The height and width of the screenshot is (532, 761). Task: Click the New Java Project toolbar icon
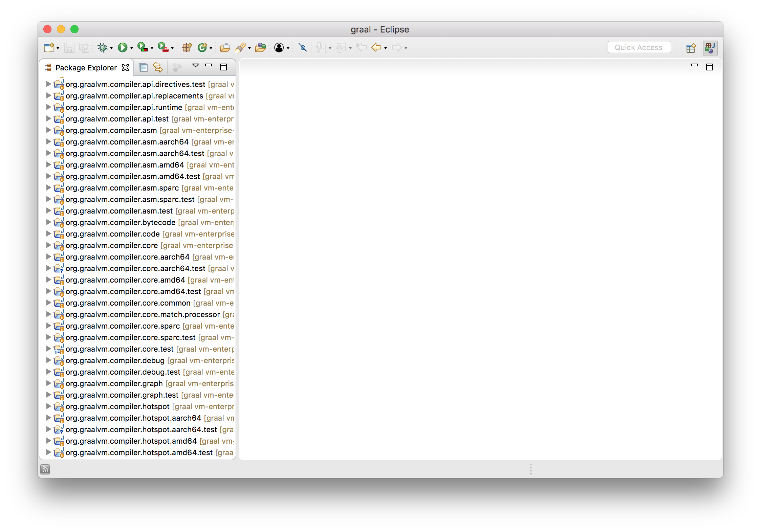[48, 47]
